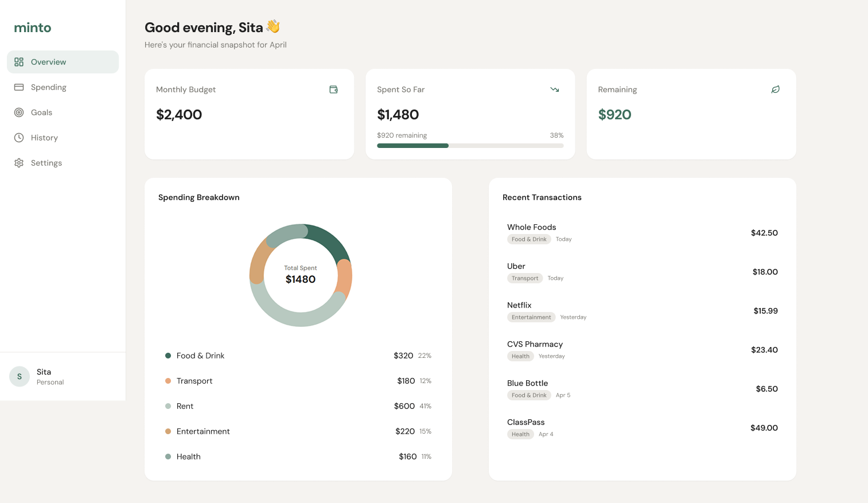Open the History page from the sidebar
Viewport: 868px width, 503px height.
coord(44,137)
